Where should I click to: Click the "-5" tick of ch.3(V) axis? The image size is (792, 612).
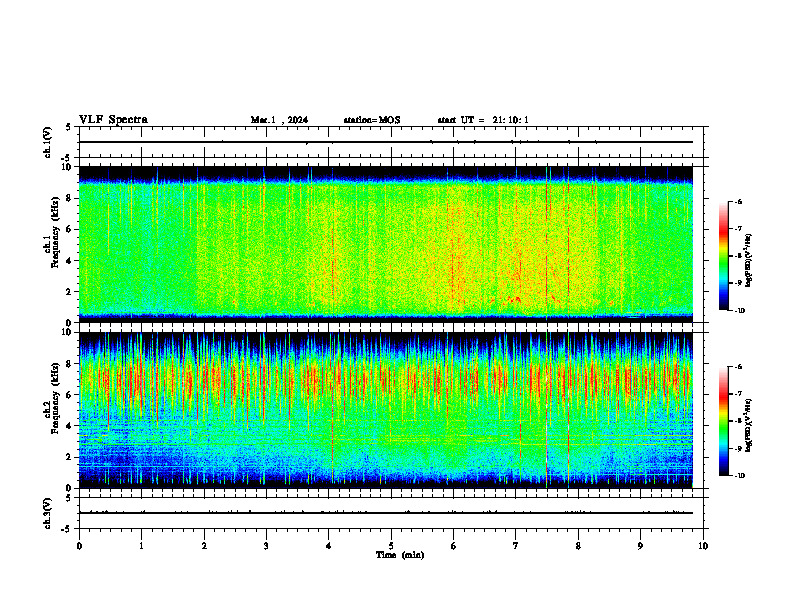67,529
